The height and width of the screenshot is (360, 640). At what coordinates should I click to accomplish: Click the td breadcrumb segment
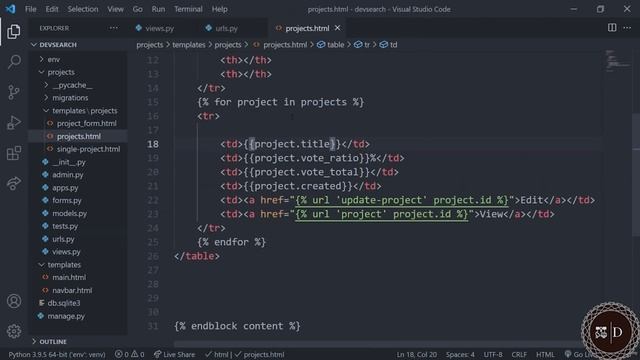pyautogui.click(x=389, y=44)
